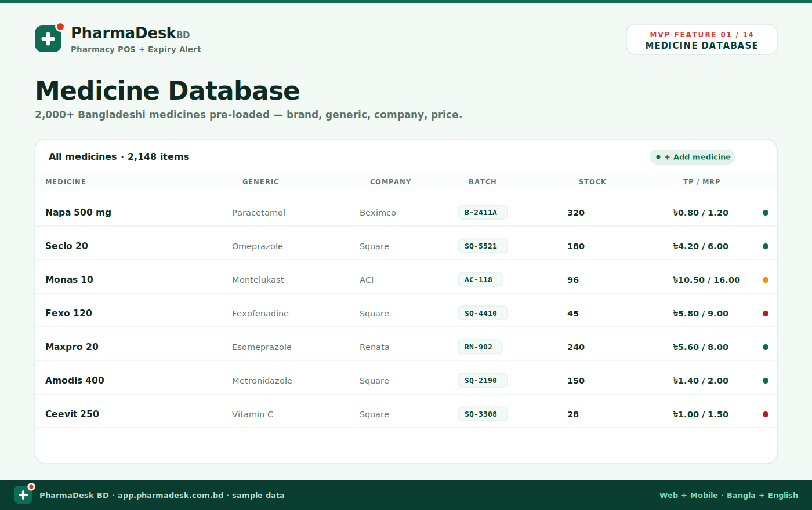Click generic name Fexofenadine

click(260, 314)
